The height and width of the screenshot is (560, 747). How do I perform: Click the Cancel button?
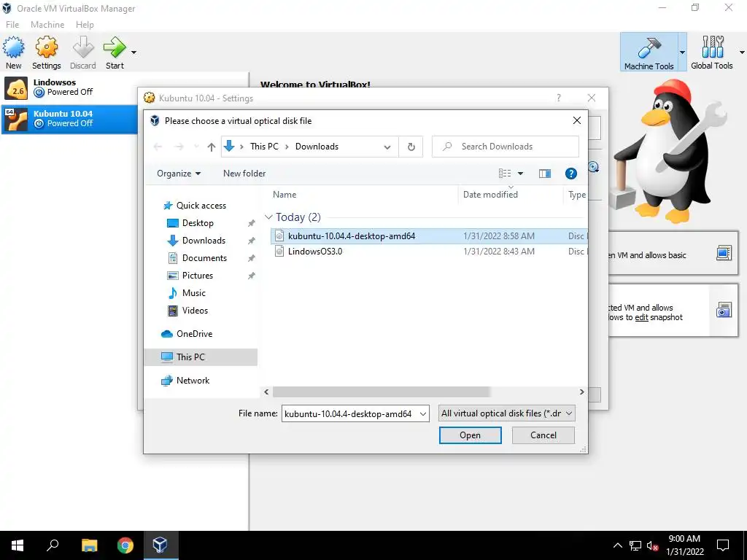(x=543, y=435)
